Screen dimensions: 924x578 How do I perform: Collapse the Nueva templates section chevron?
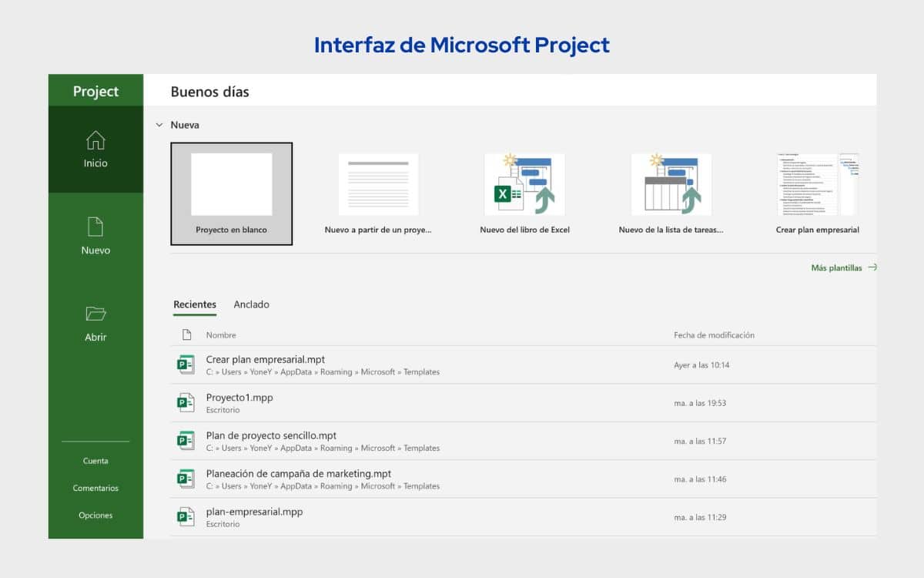[x=160, y=125]
